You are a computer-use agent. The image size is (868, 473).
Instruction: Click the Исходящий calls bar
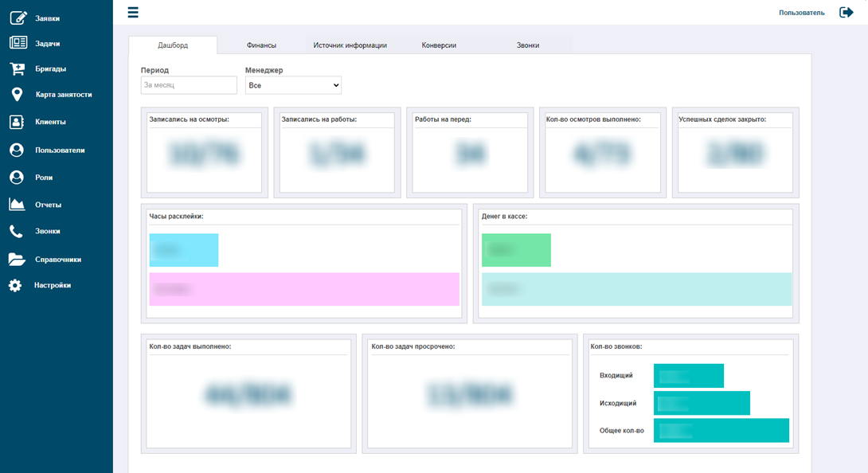pos(702,403)
